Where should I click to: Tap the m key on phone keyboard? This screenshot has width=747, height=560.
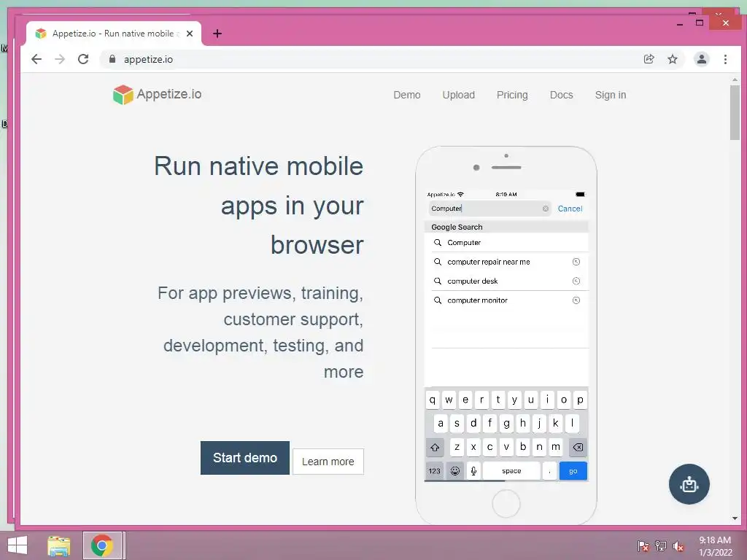[x=555, y=447]
